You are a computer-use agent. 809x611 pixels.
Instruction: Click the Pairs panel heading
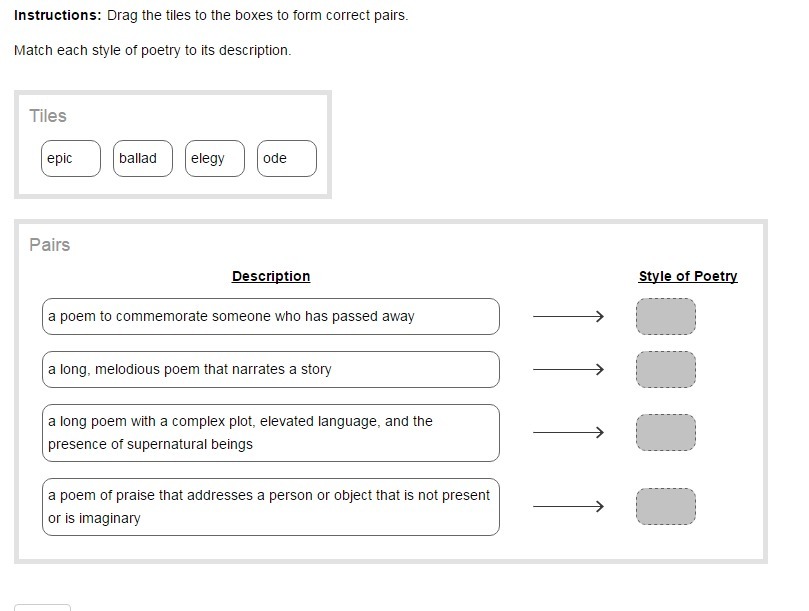pyautogui.click(x=50, y=245)
